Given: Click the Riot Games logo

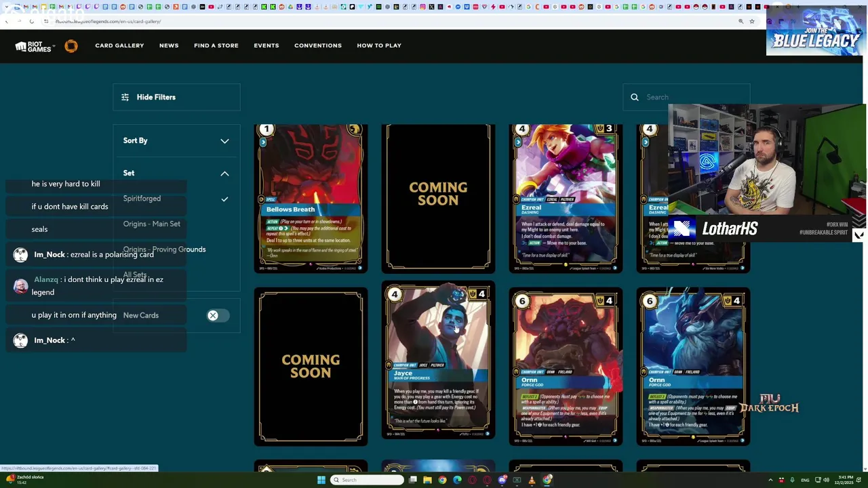Looking at the screenshot, I should [x=33, y=46].
